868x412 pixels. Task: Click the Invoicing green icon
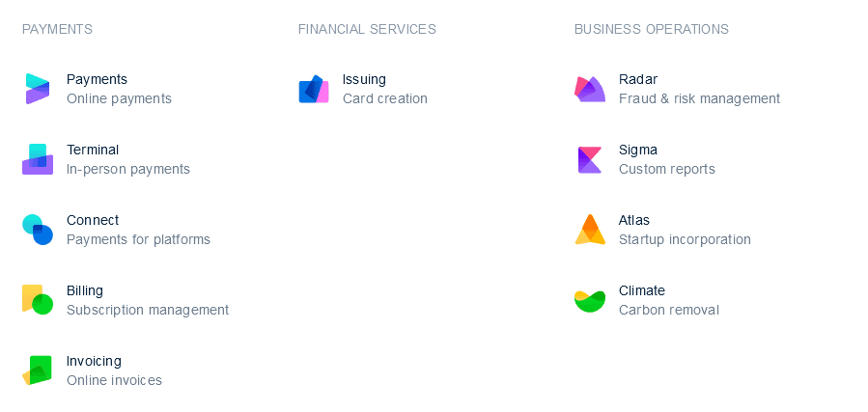pos(37,371)
